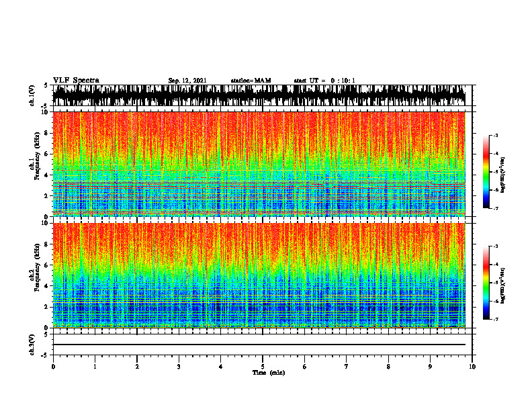This screenshot has height=411, width=532.
Task: Click the ch.1 colorbar log(PSD) label
Action: click(x=503, y=175)
